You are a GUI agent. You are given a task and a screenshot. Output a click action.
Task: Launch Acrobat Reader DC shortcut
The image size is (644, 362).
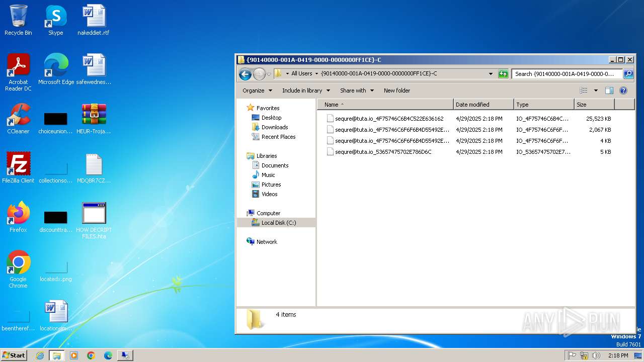(x=18, y=72)
